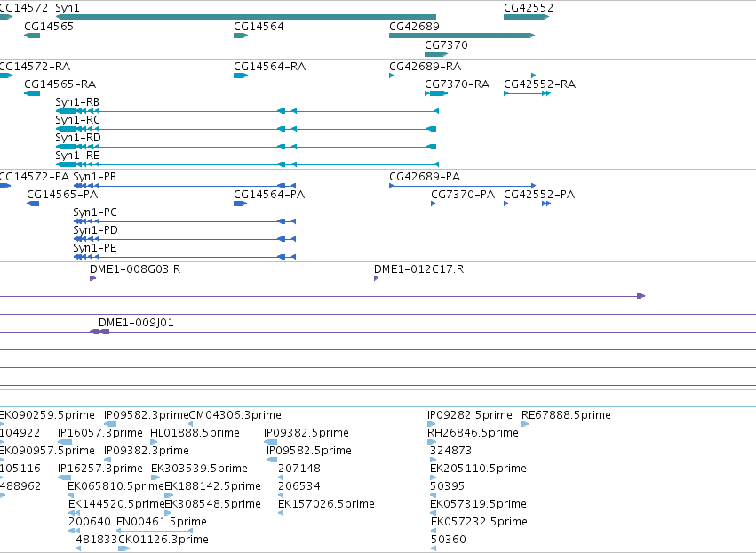This screenshot has width=756, height=553.
Task: Click the RH26846.5prime EST
Action: tap(432, 442)
